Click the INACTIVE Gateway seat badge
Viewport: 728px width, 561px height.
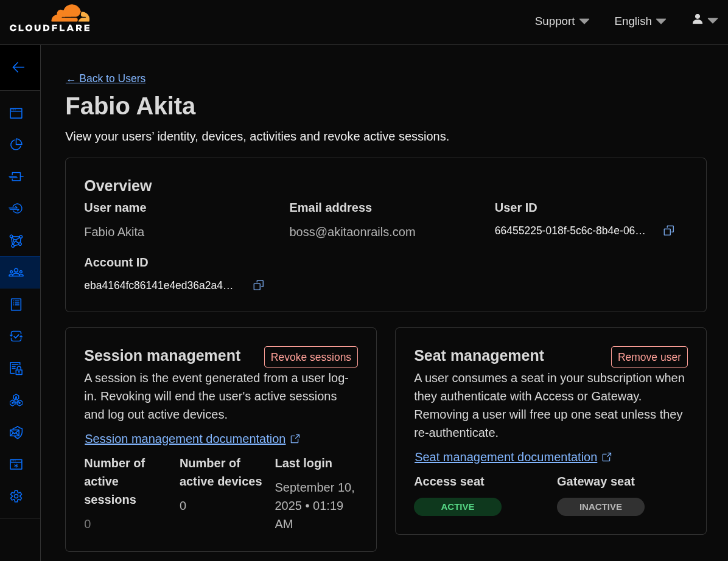[601, 507]
